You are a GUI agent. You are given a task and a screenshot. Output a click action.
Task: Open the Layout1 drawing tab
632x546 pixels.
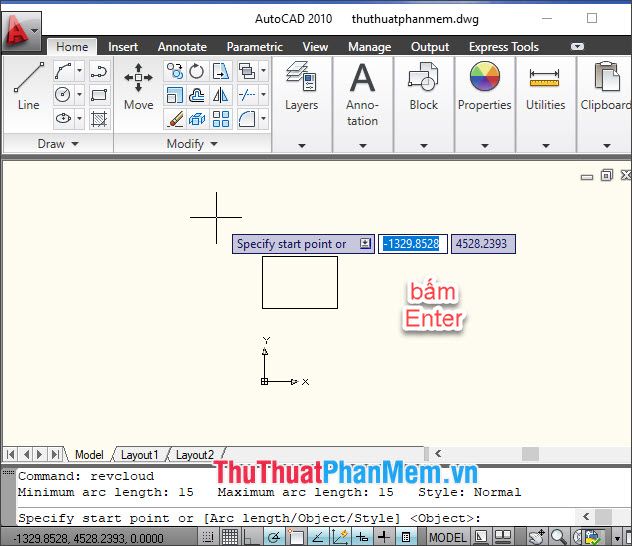[x=139, y=455]
